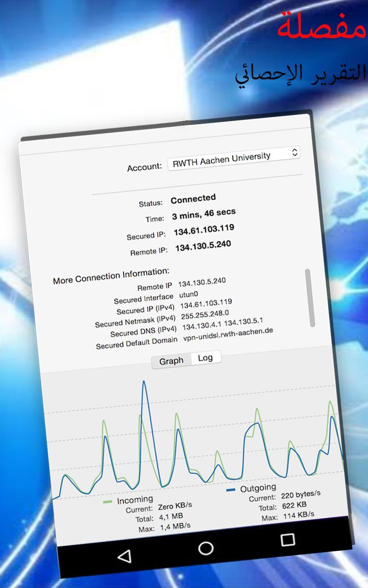Select Secured Interface value utun0
Image resolution: width=368 pixels, height=588 pixels.
tap(189, 294)
